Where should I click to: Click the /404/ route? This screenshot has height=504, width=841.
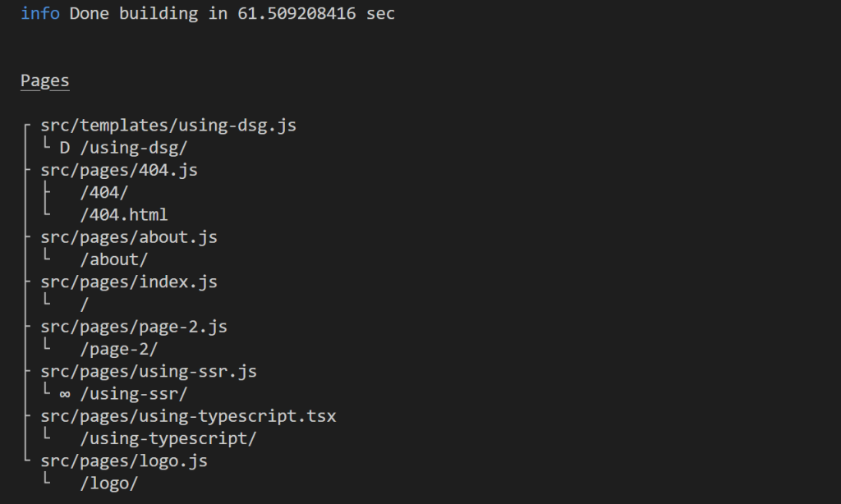coord(104,192)
